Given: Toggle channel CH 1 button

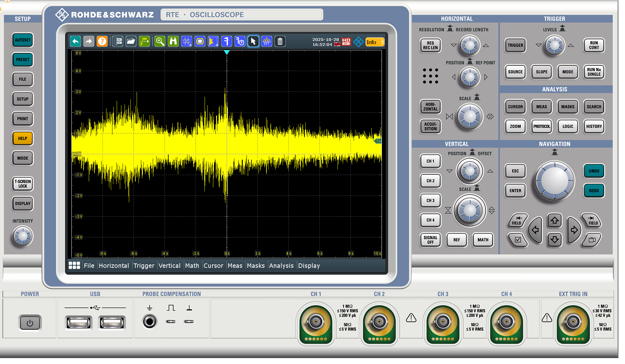Looking at the screenshot, I should pyautogui.click(x=430, y=161).
